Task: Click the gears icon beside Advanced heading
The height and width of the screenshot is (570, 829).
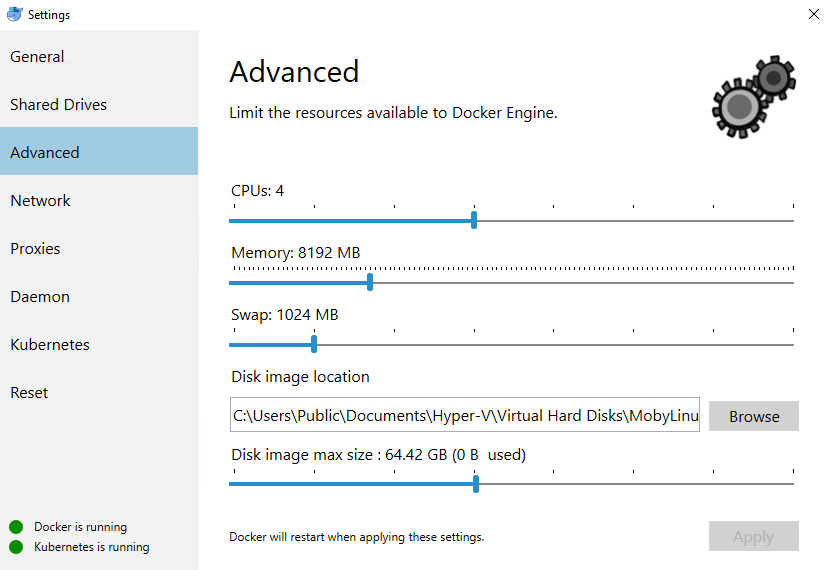Action: [x=753, y=95]
